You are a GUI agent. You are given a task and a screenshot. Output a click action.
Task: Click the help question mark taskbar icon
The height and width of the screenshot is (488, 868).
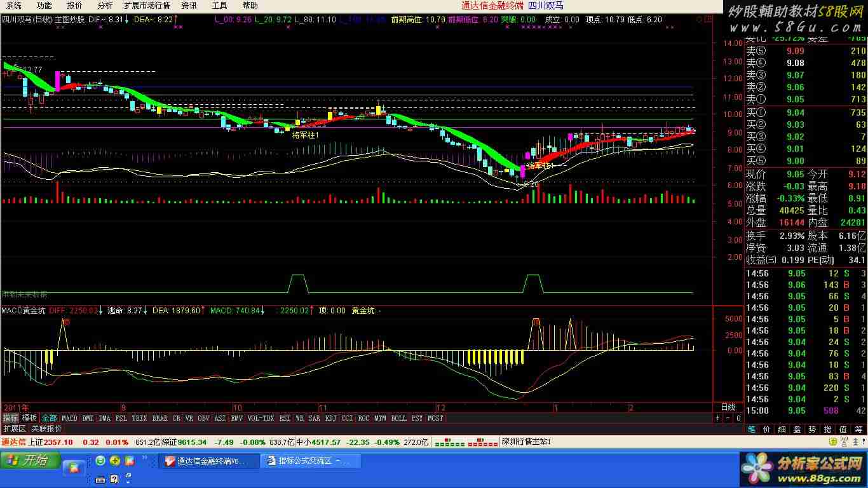click(114, 478)
